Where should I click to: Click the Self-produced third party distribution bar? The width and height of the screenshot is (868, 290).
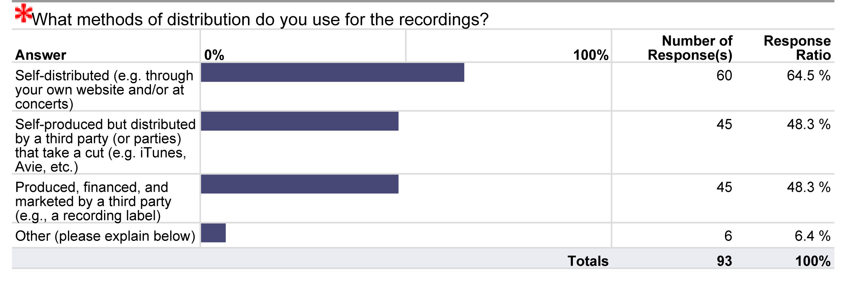tap(300, 121)
